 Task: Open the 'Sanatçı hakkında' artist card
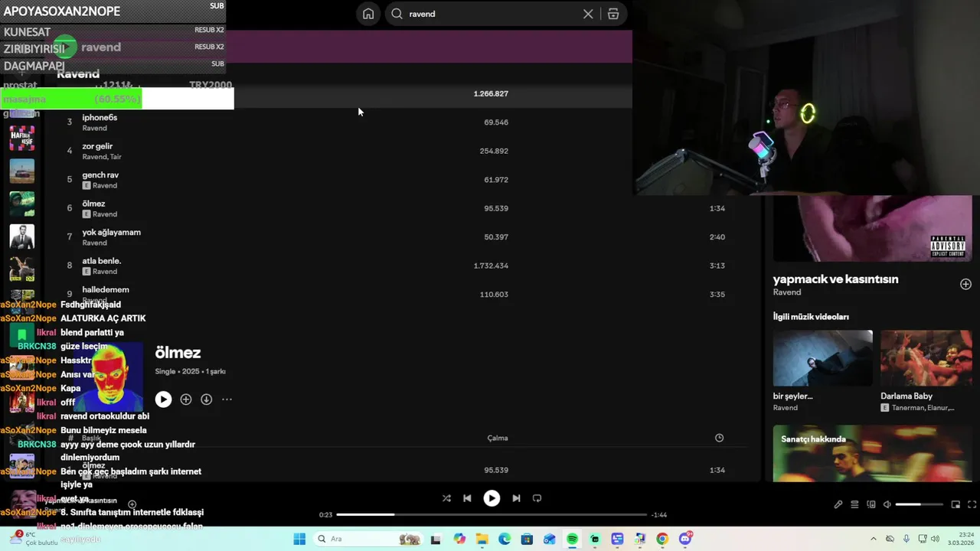(x=872, y=453)
